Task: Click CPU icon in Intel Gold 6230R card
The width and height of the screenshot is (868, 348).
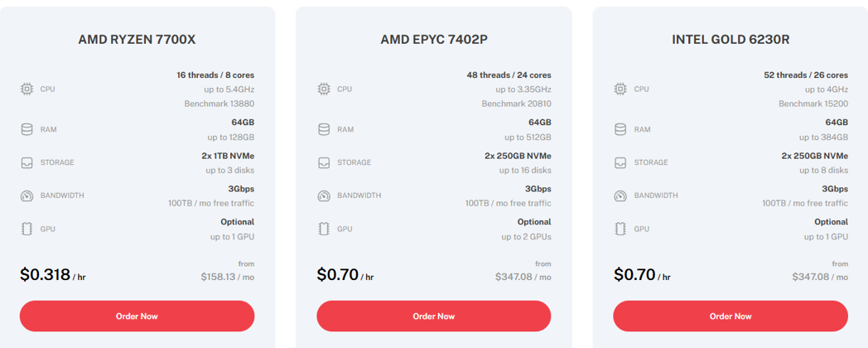Action: (x=620, y=89)
